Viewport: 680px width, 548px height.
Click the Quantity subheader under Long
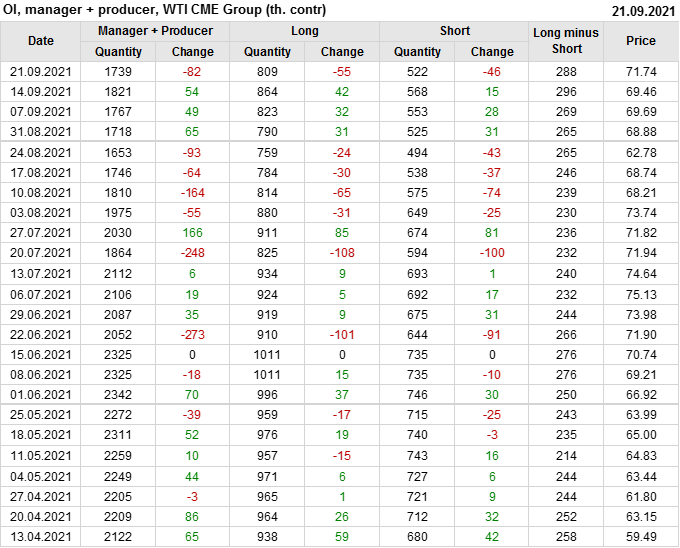click(x=268, y=52)
